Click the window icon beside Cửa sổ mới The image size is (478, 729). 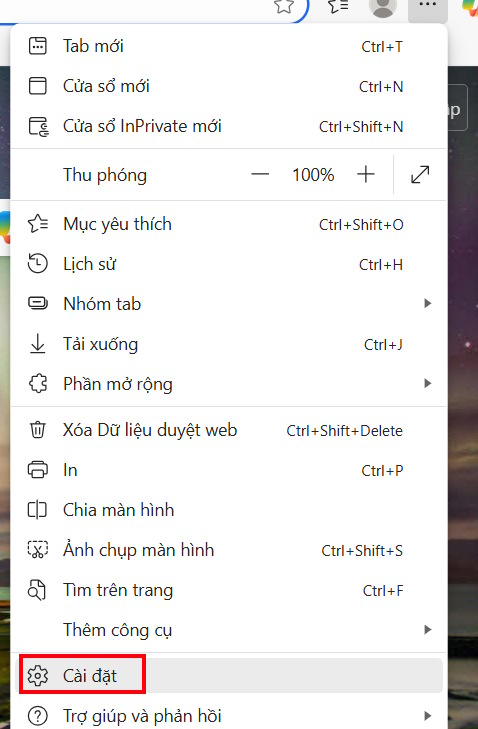point(38,86)
